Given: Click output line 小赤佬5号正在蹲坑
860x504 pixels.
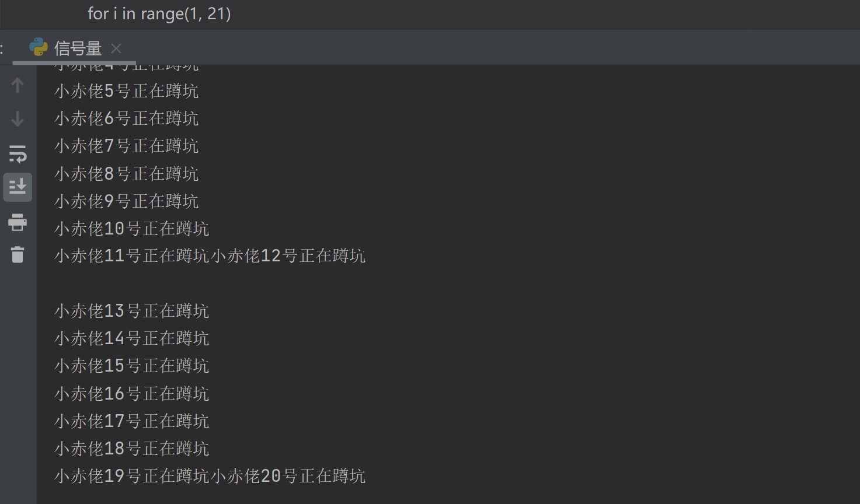Looking at the screenshot, I should pyautogui.click(x=126, y=91).
